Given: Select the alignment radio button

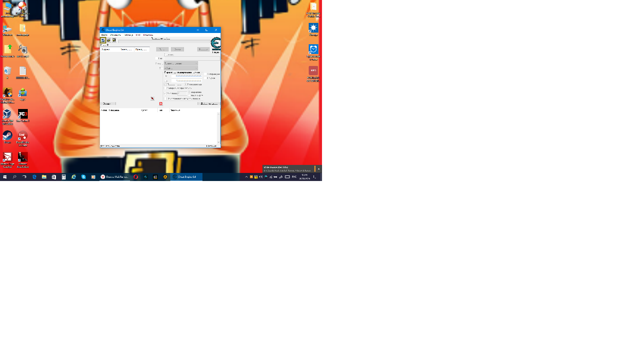Looking at the screenshot, I should coord(189,92).
